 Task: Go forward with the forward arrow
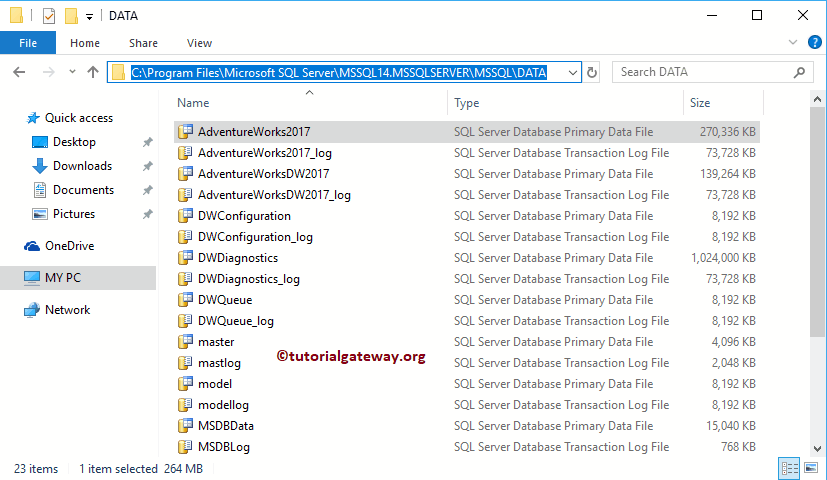pyautogui.click(x=48, y=72)
